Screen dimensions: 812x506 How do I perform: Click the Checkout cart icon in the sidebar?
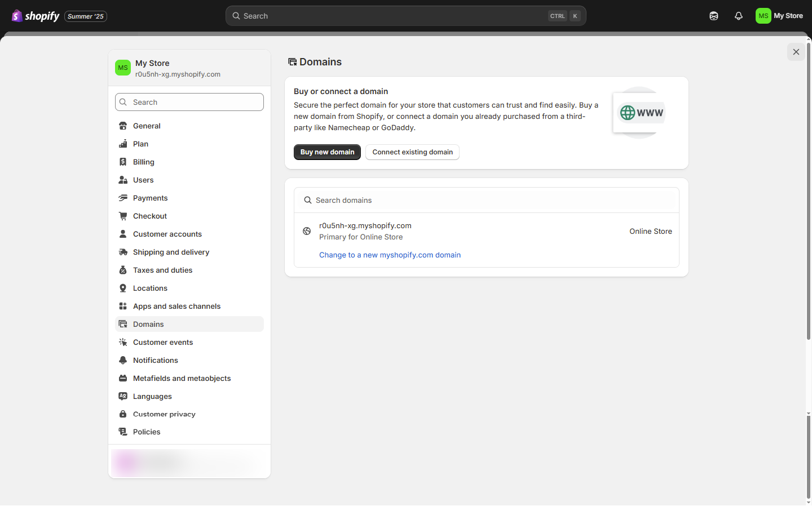(123, 216)
